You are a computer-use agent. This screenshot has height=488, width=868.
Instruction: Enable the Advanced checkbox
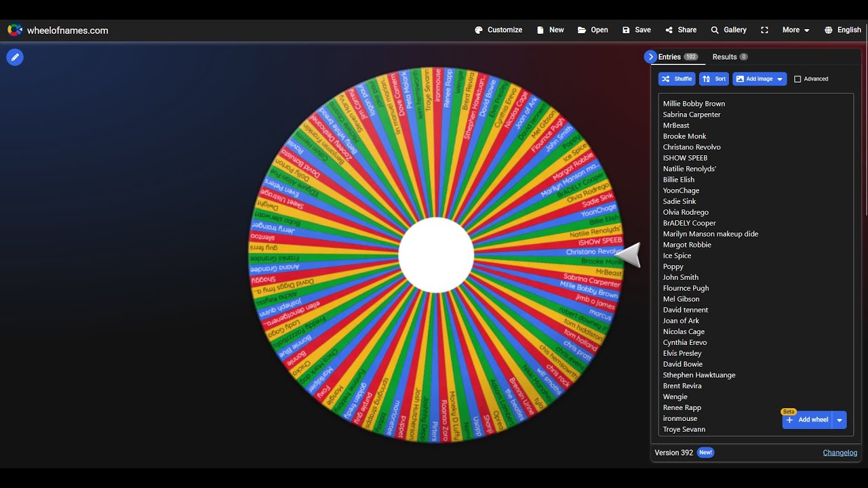pos(797,79)
